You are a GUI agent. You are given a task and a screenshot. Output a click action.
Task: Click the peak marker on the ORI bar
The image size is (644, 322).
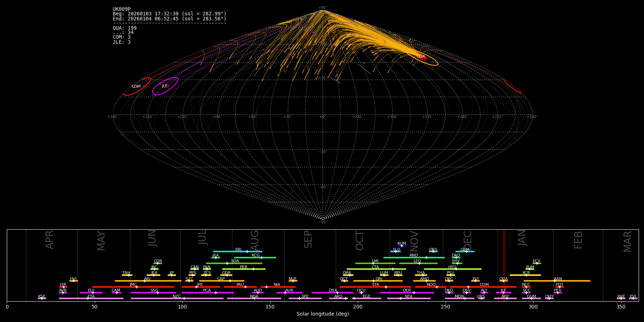374,281
